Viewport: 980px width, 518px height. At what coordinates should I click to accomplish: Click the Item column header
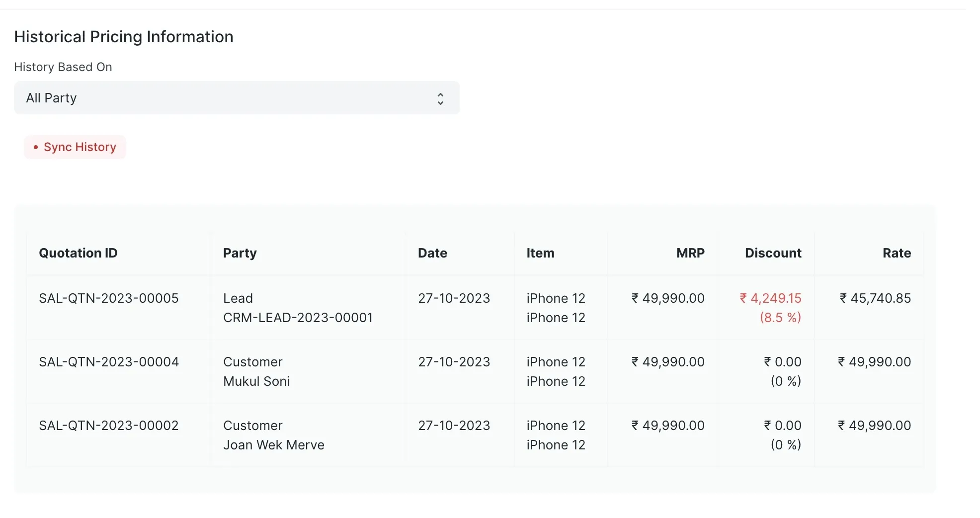(x=540, y=253)
